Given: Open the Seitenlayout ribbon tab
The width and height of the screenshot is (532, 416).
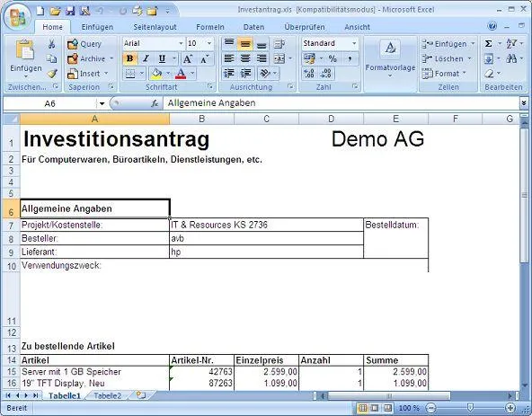Looking at the screenshot, I should (x=155, y=27).
